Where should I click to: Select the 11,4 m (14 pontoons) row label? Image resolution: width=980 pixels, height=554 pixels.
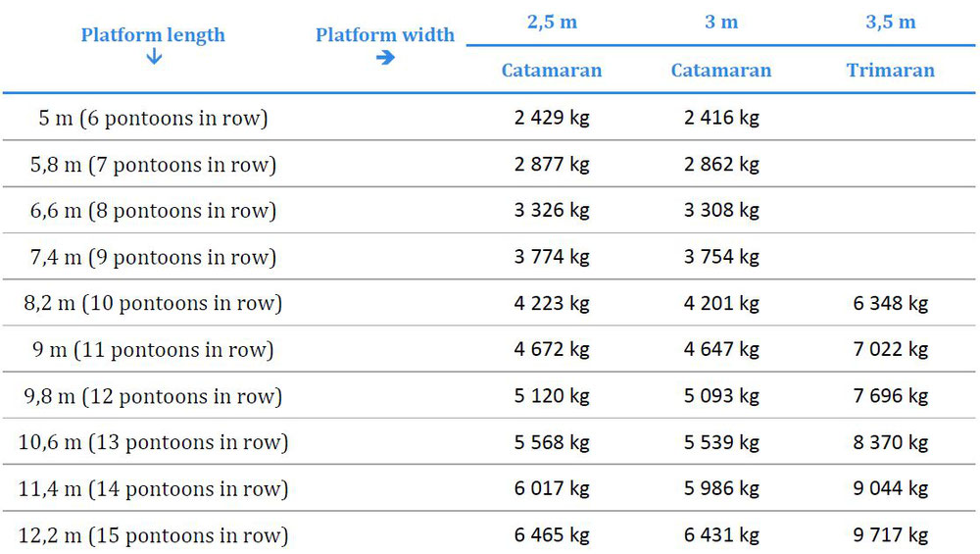(x=153, y=489)
